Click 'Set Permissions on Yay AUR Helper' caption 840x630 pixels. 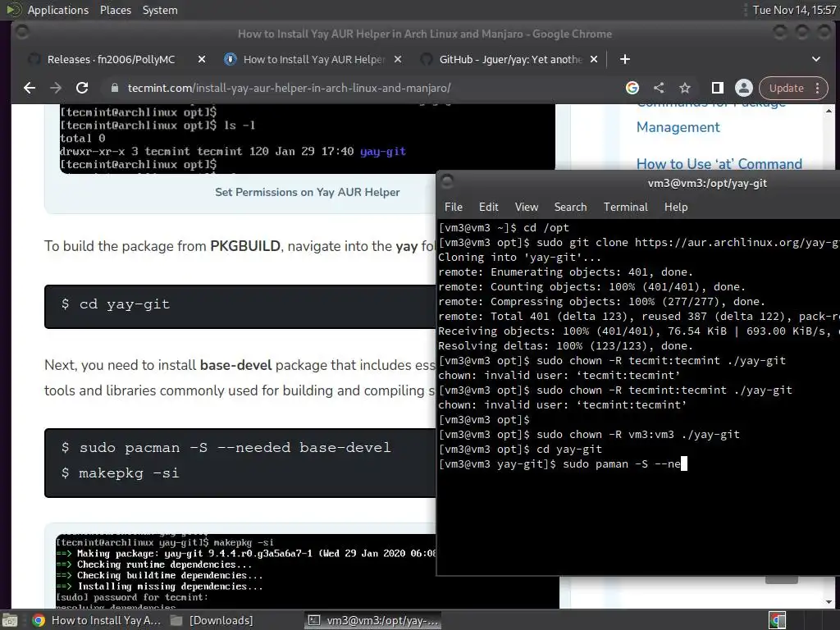[x=308, y=192]
